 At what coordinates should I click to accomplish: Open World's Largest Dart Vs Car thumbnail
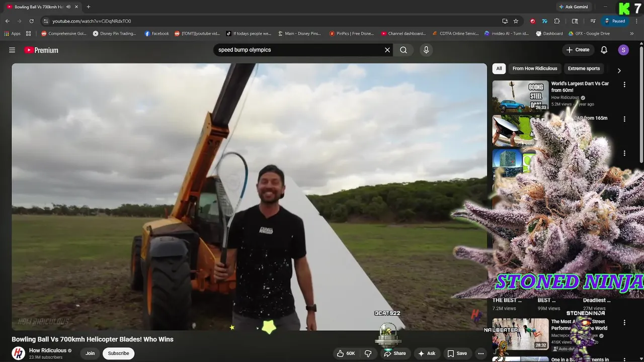tap(520, 96)
